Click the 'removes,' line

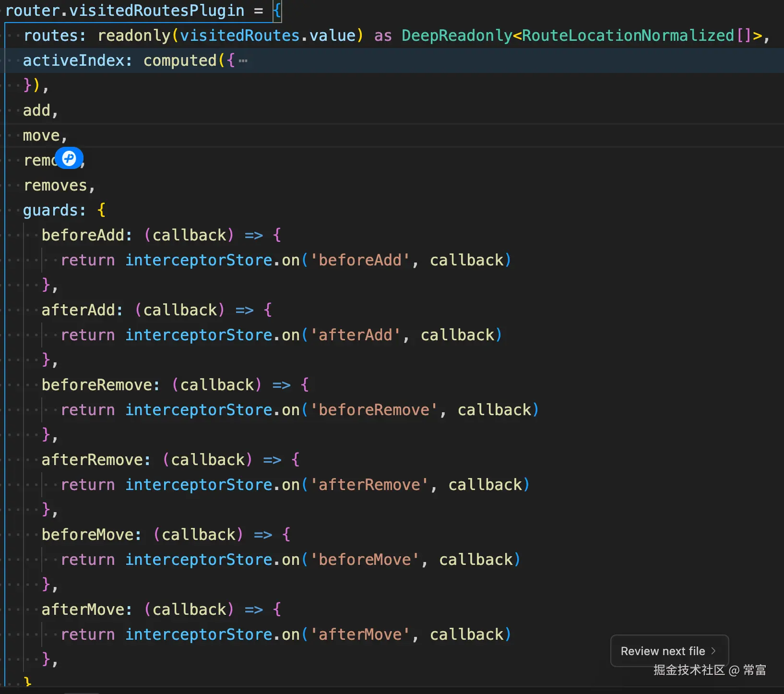pyautogui.click(x=59, y=185)
